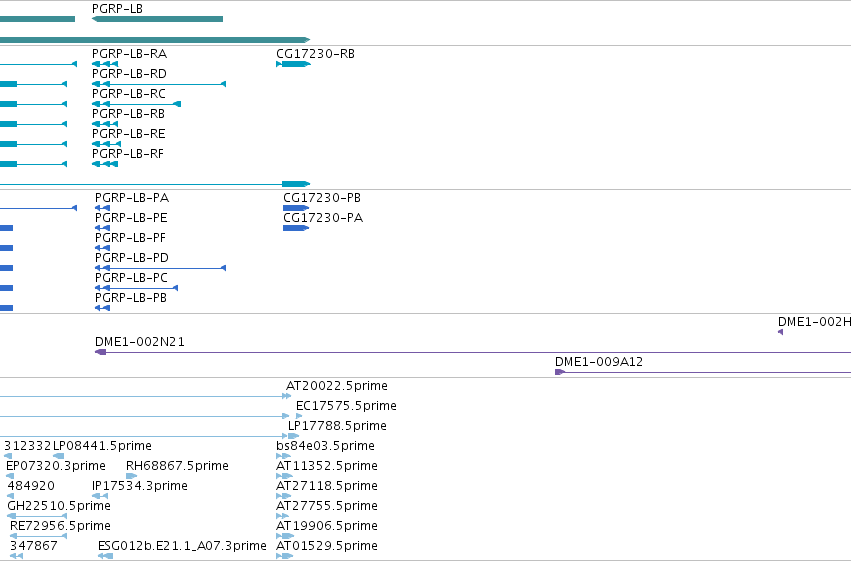The width and height of the screenshot is (851, 561).
Task: Click the DME1-002H clone arrowhead
Action: pos(780,332)
